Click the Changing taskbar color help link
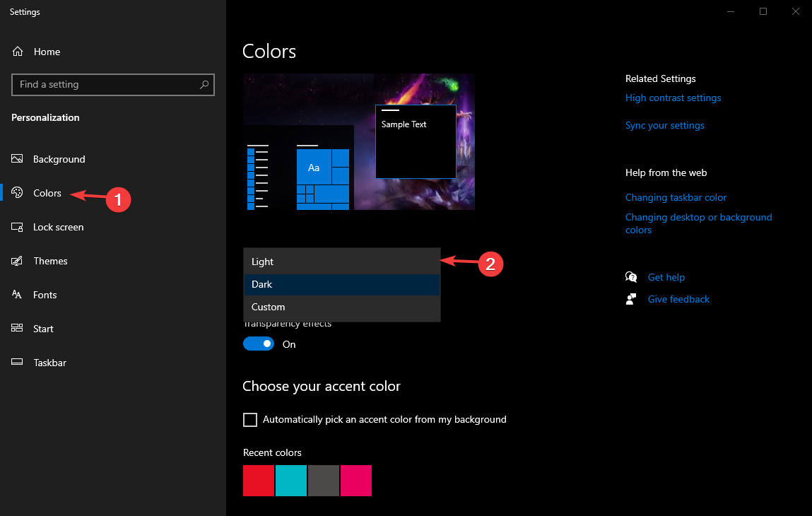Viewport: 812px width, 516px height. point(676,197)
